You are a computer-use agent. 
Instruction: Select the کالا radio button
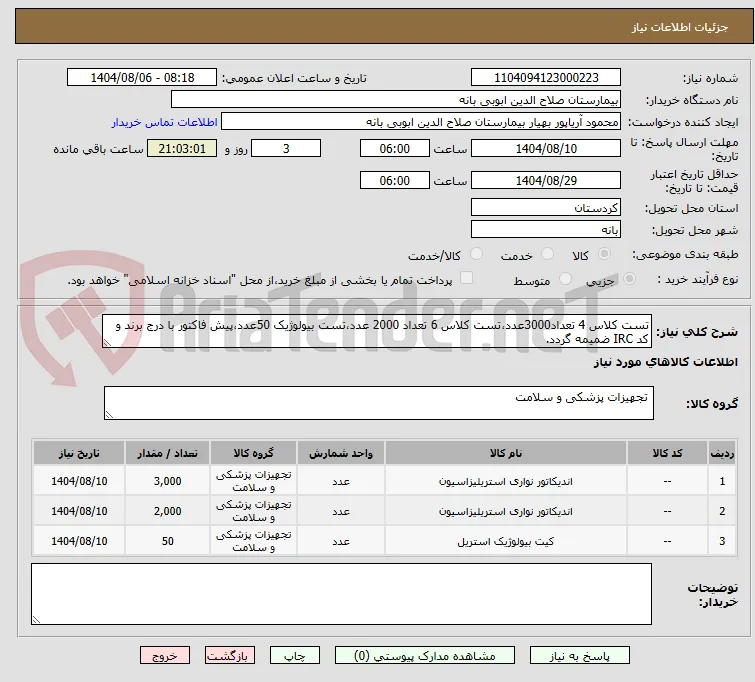(x=604, y=254)
